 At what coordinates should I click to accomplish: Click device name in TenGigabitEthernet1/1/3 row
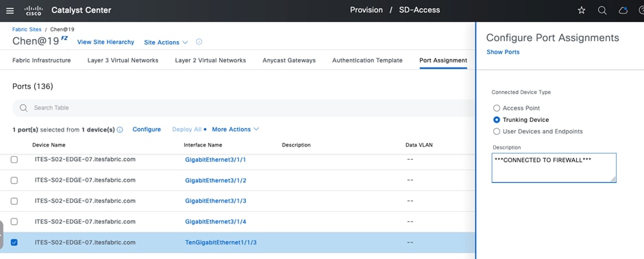tap(85, 243)
